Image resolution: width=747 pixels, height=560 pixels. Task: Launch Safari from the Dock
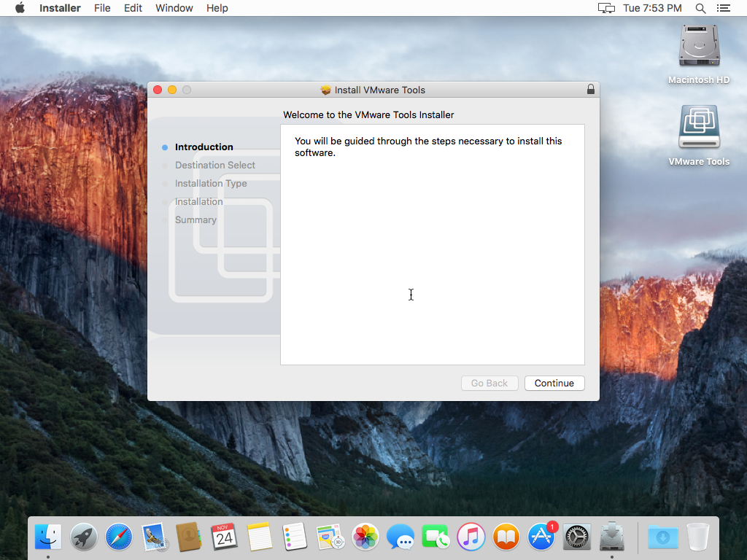click(x=119, y=537)
